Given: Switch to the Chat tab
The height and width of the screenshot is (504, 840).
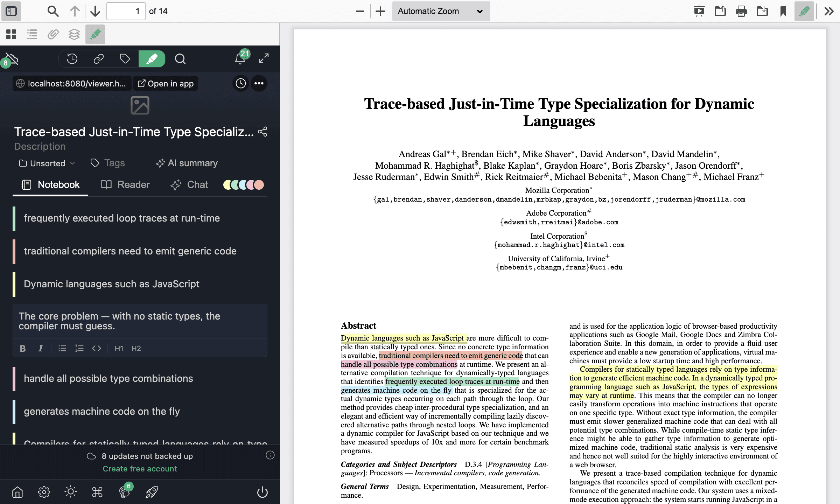Looking at the screenshot, I should [x=189, y=184].
